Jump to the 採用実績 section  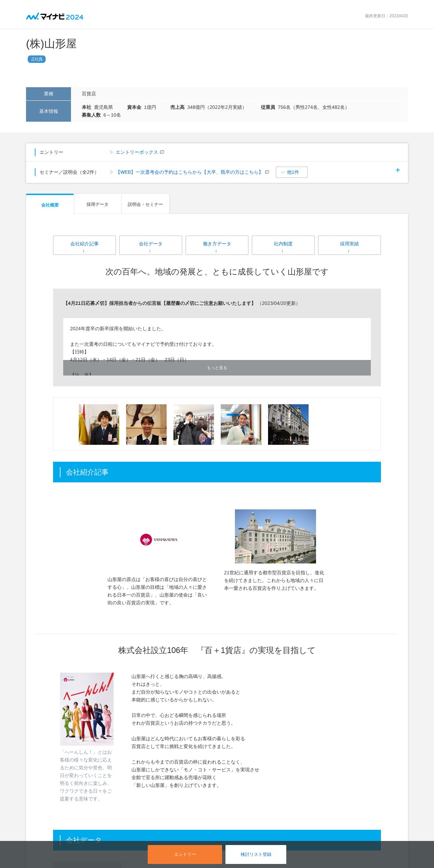tap(349, 245)
